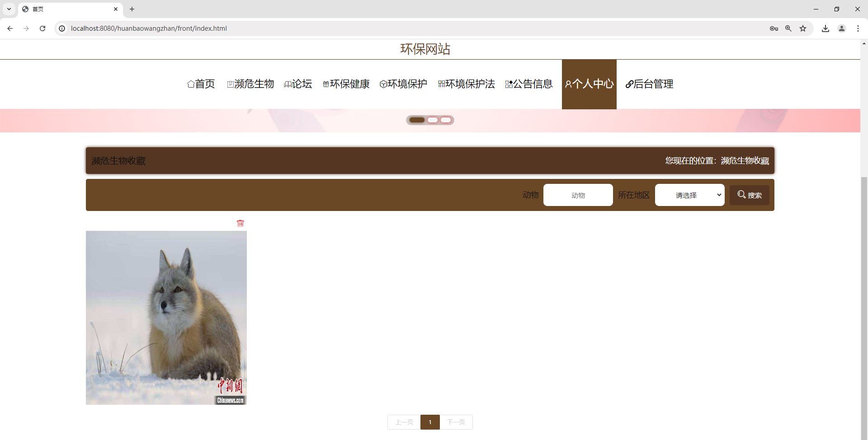Click the 濒危生物 endangered species icon
868x440 pixels.
(x=230, y=84)
